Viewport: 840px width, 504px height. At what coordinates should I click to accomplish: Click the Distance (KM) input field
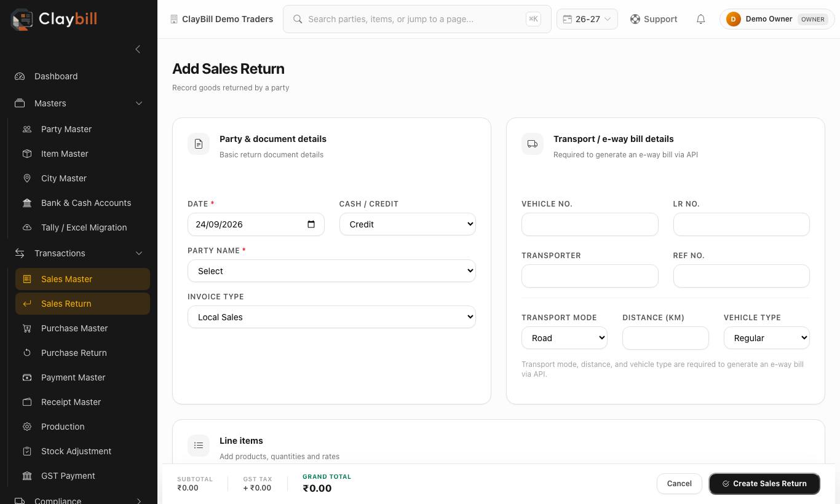tap(665, 338)
